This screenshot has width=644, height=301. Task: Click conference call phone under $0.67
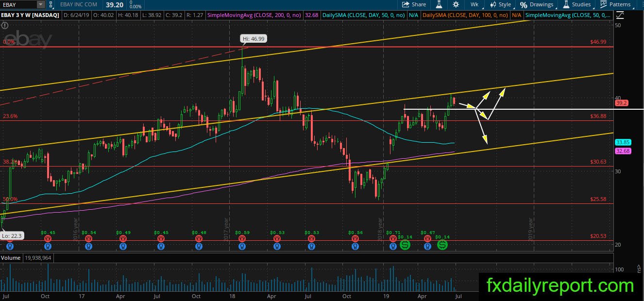[427, 238]
